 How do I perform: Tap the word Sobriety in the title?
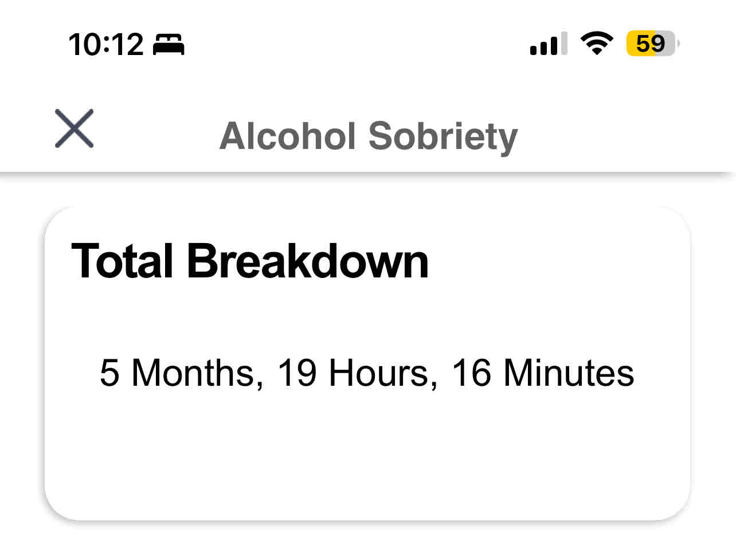click(x=443, y=136)
